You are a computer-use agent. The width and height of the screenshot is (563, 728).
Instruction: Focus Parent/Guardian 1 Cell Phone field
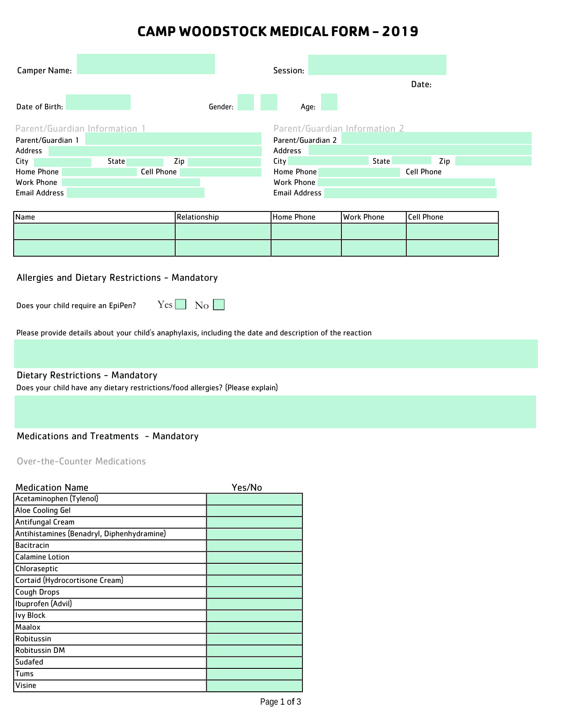pyautogui.click(x=220, y=172)
